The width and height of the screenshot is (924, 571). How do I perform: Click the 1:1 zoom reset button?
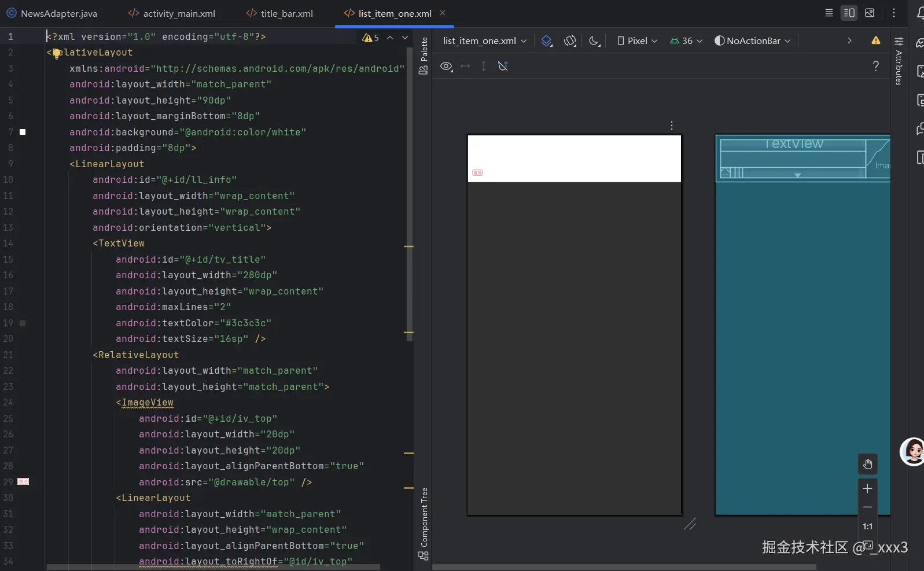point(867,526)
